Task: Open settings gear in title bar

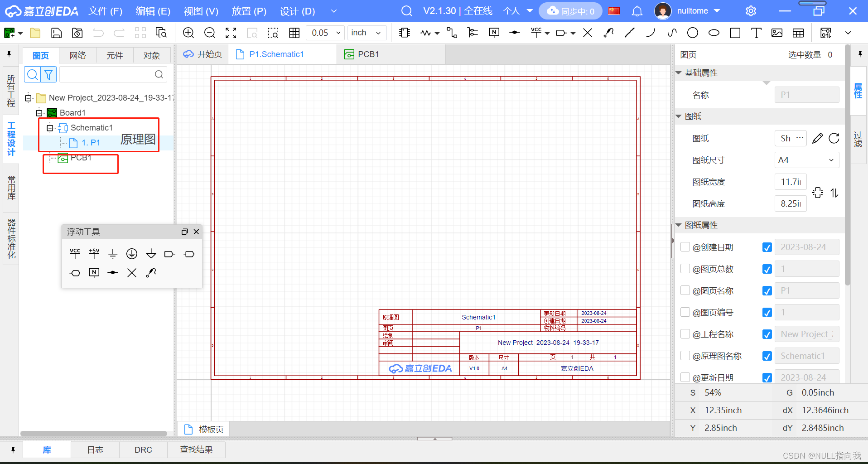Action: pos(751,11)
